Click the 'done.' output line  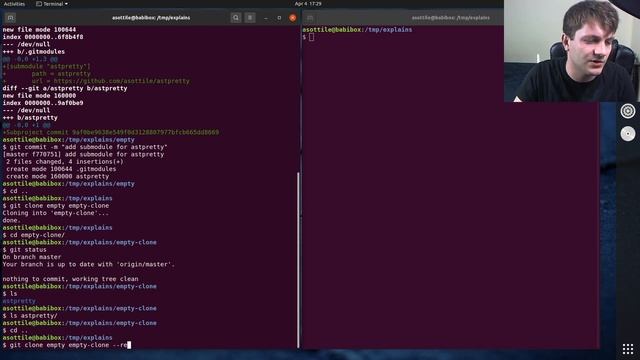click(x=11, y=220)
